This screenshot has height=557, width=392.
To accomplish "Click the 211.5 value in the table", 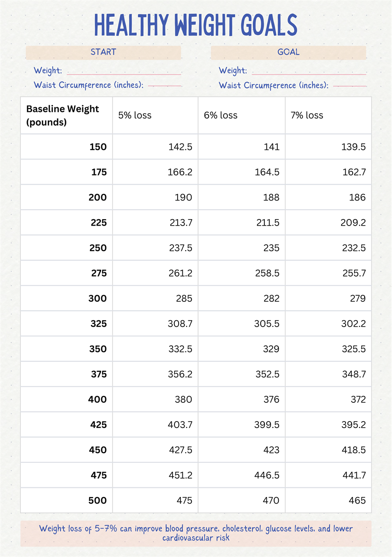I will [268, 223].
